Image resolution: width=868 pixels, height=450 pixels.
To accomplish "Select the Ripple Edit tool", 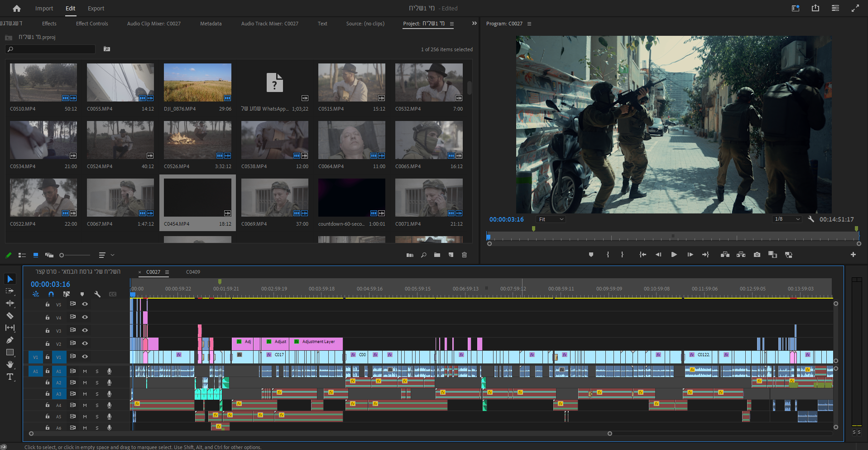I will click(x=10, y=303).
